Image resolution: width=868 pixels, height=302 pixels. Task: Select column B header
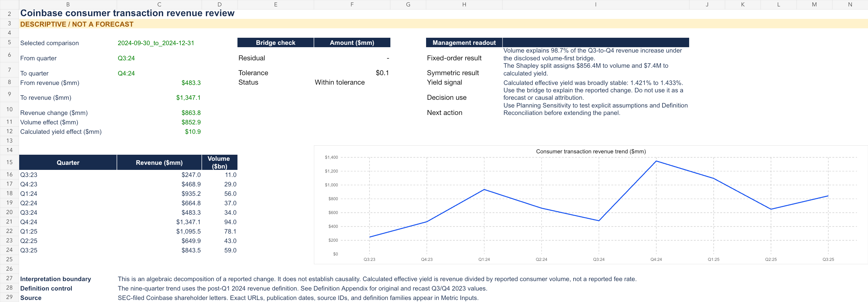click(68, 4)
